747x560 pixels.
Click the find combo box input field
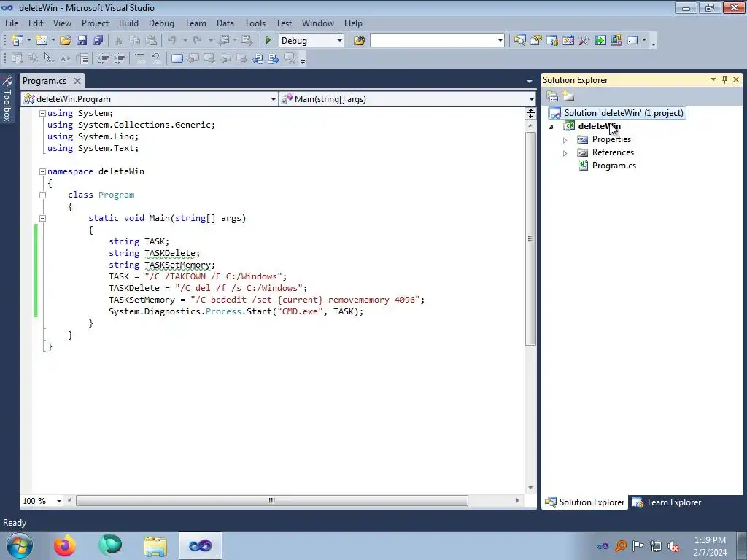pyautogui.click(x=433, y=41)
